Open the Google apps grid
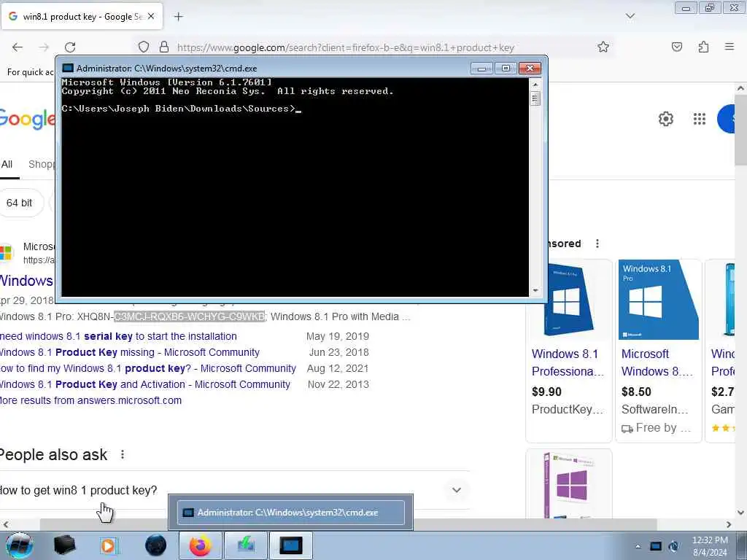 point(700,119)
